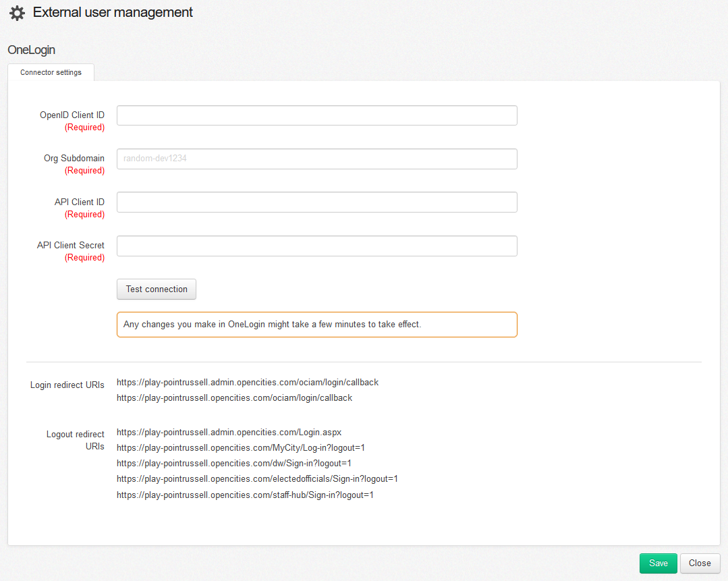The height and width of the screenshot is (581, 728).
Task: Click the MyCity Log-in logout URI
Action: 240,448
